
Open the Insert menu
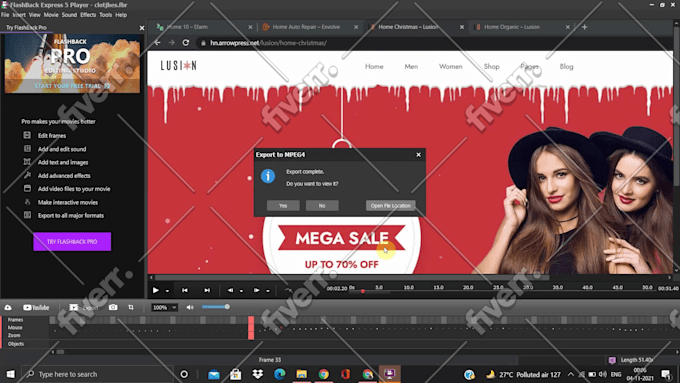coord(19,15)
